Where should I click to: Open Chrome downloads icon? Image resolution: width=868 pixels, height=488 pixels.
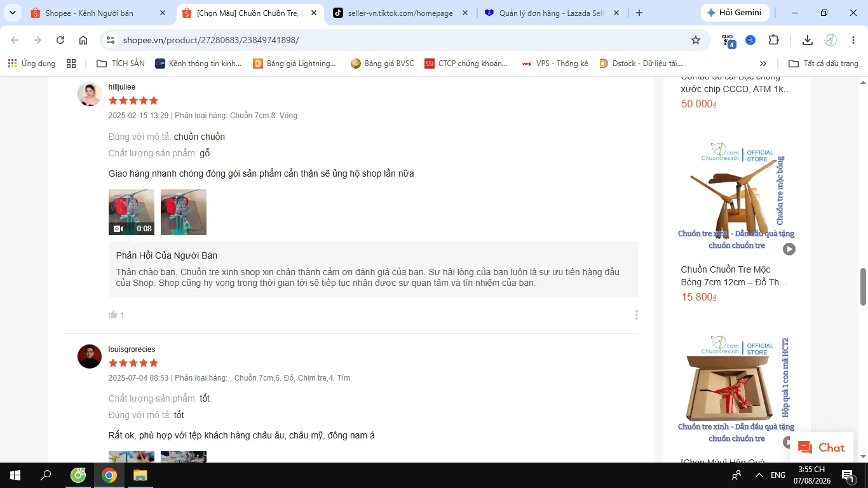point(808,40)
